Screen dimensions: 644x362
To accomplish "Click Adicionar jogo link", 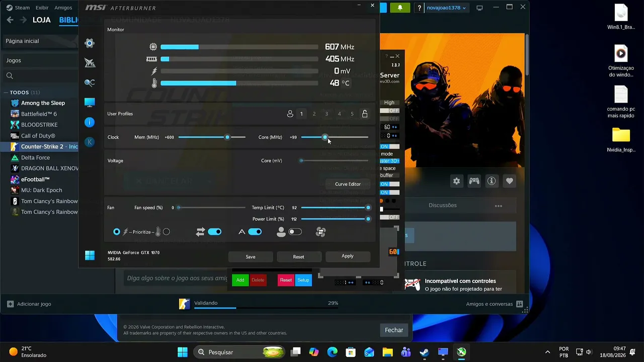I will pyautogui.click(x=29, y=304).
